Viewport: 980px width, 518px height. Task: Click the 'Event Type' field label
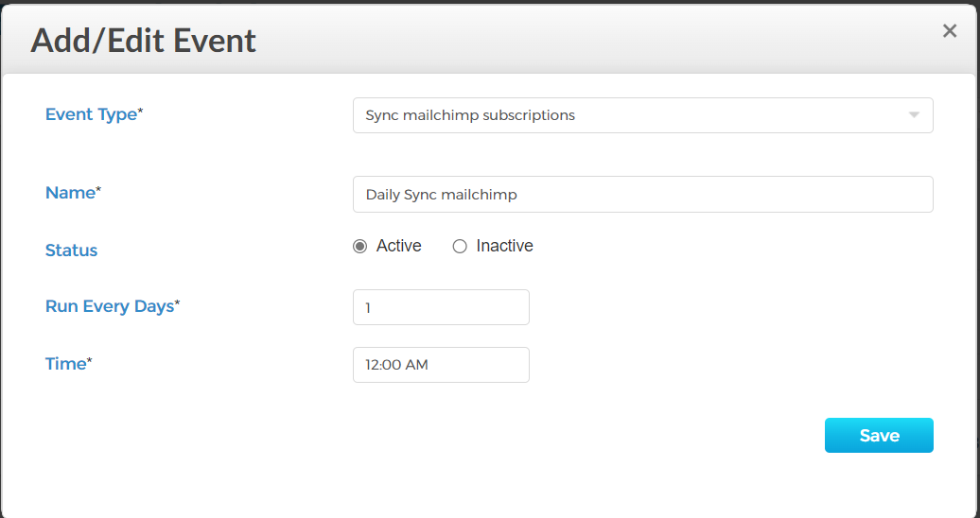(x=91, y=114)
